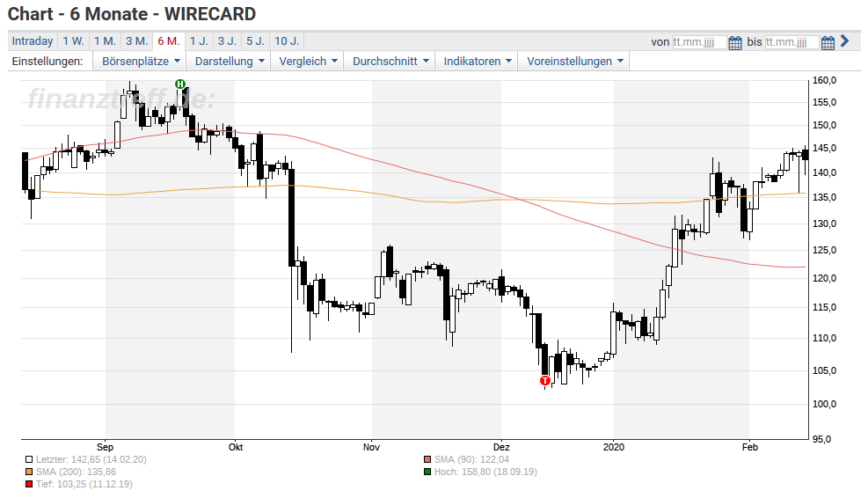
Task: Switch to the 3 J. range tab
Action: 227,41
